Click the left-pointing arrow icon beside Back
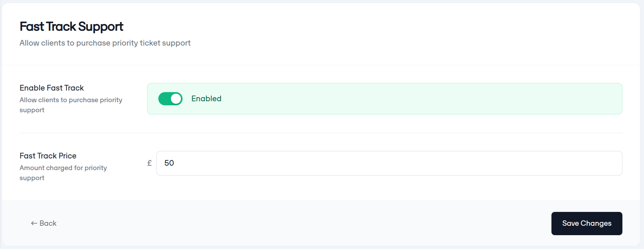This screenshot has width=644, height=249. click(x=34, y=223)
